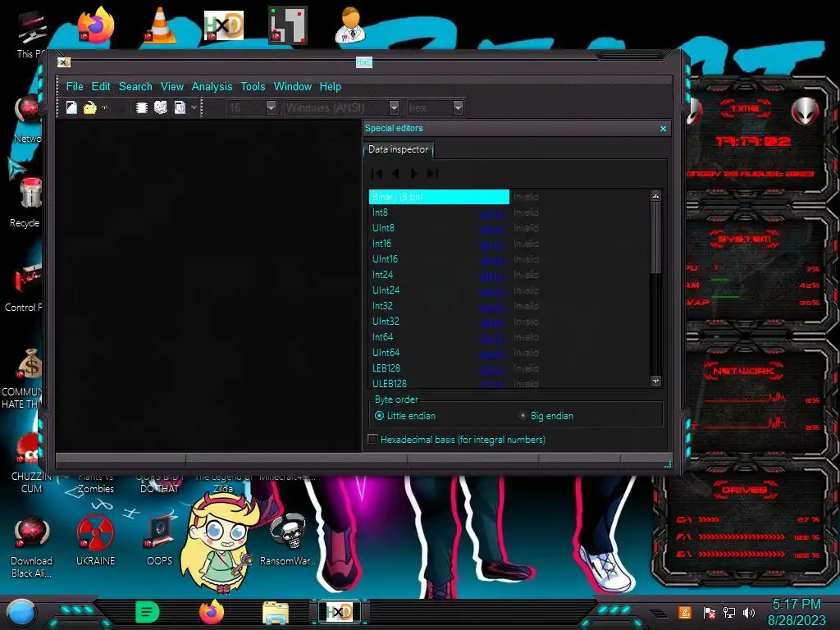
Task: Expand the Open file dropdown arrow
Action: [x=104, y=107]
